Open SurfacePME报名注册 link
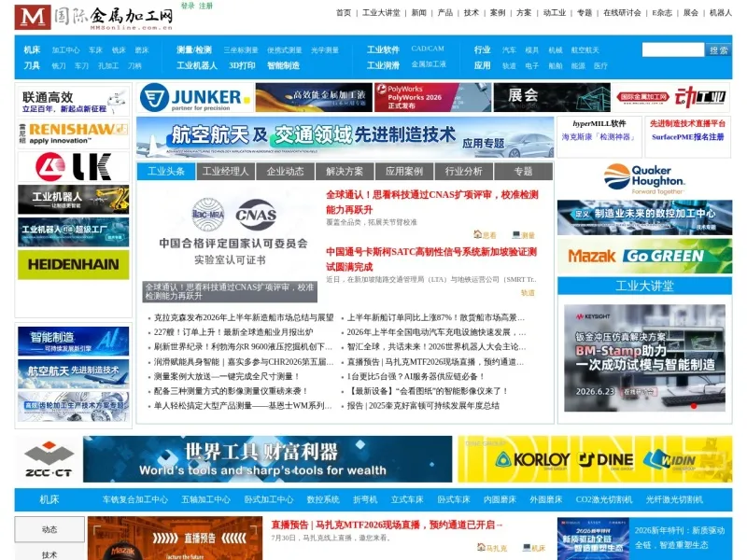The height and width of the screenshot is (560, 747). [687, 137]
